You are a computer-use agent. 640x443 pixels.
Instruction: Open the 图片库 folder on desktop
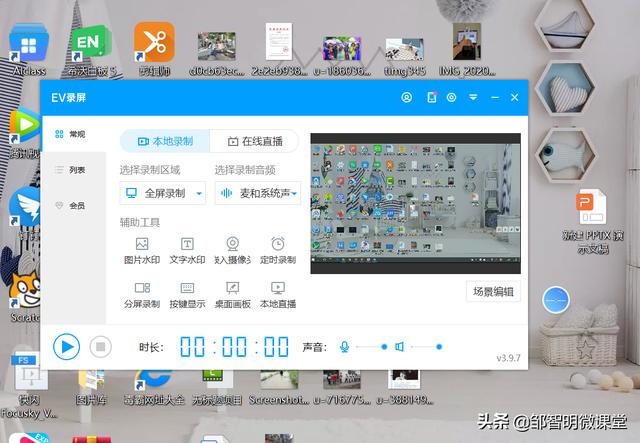91,386
